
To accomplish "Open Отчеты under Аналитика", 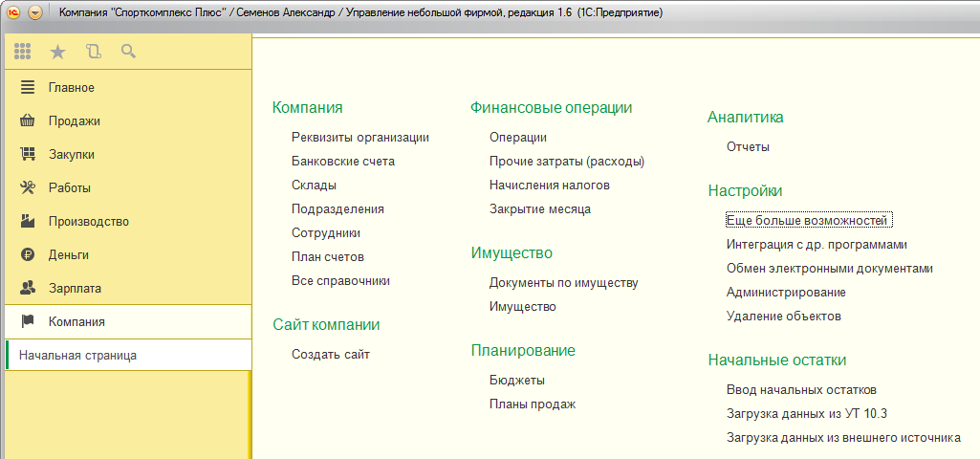I will (x=748, y=147).
